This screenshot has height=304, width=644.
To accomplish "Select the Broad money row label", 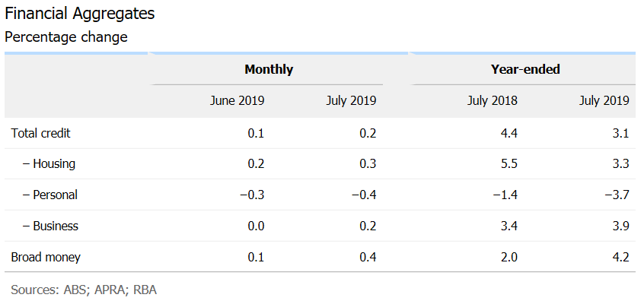I will pyautogui.click(x=46, y=257).
